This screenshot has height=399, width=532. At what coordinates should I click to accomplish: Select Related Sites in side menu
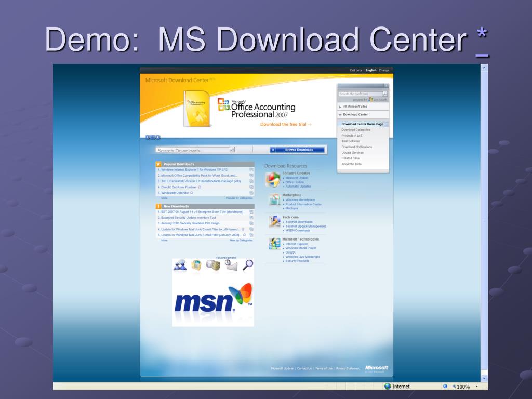point(351,158)
